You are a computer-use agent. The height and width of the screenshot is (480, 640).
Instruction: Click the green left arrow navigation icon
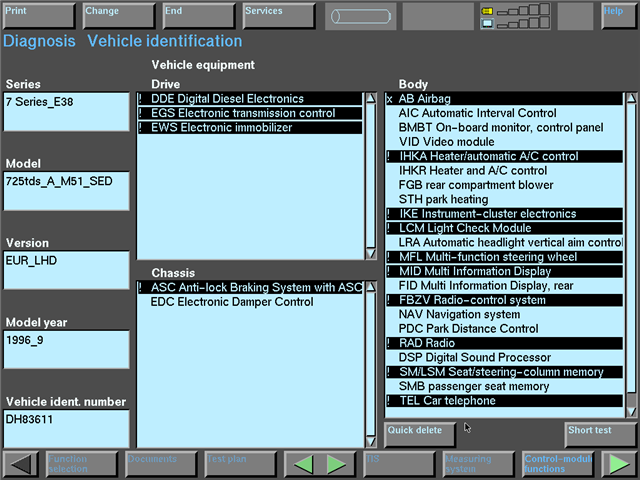[304, 464]
